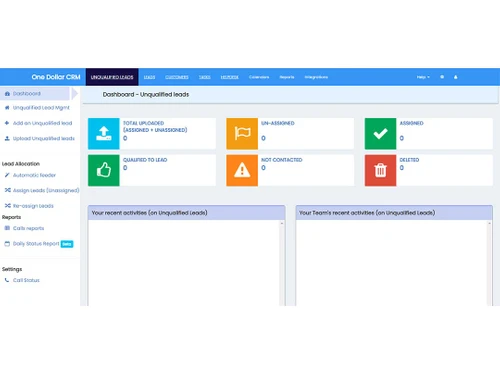Open Assign Leads (Unassigned) link
Viewport: 500px width, 375px height.
46,190
